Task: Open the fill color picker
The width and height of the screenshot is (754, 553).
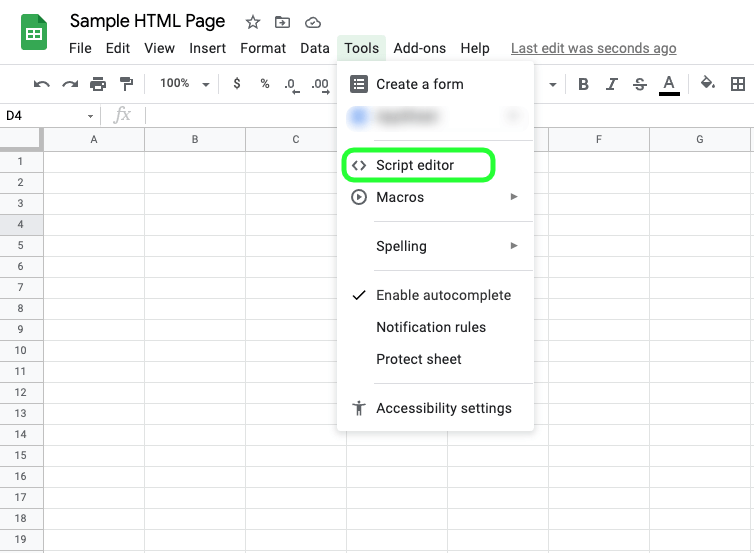Action: tap(708, 83)
